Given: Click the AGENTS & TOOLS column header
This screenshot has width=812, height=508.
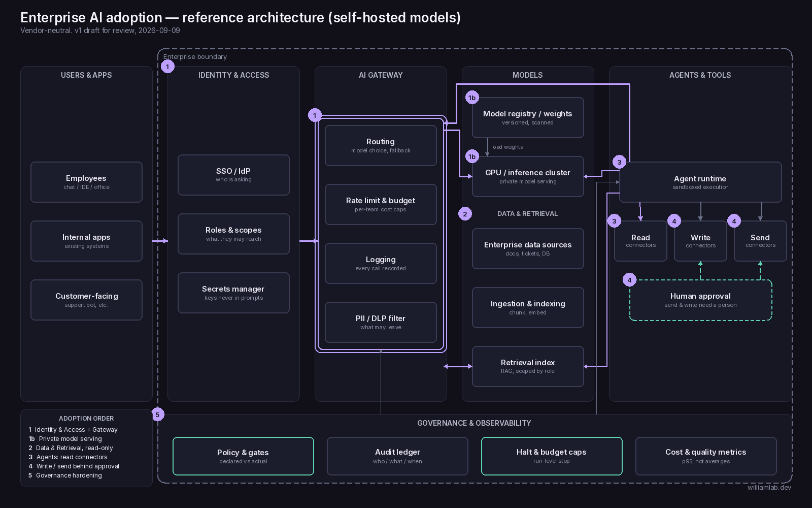Looking at the screenshot, I should click(x=700, y=75).
